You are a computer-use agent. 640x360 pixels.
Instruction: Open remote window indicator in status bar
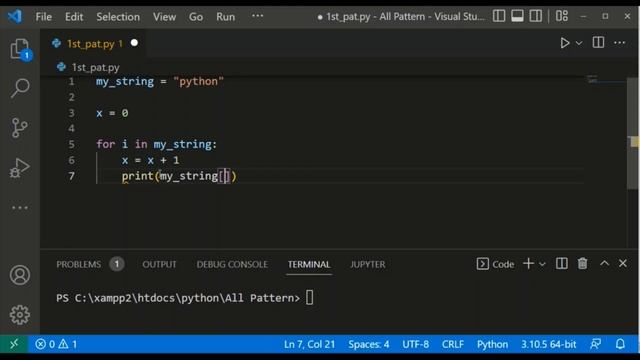(14, 344)
